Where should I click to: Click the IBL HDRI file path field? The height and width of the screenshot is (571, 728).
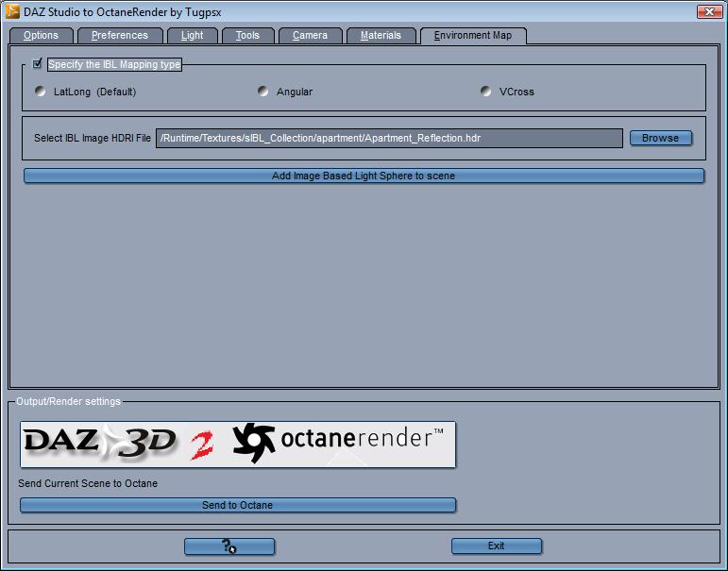[389, 139]
